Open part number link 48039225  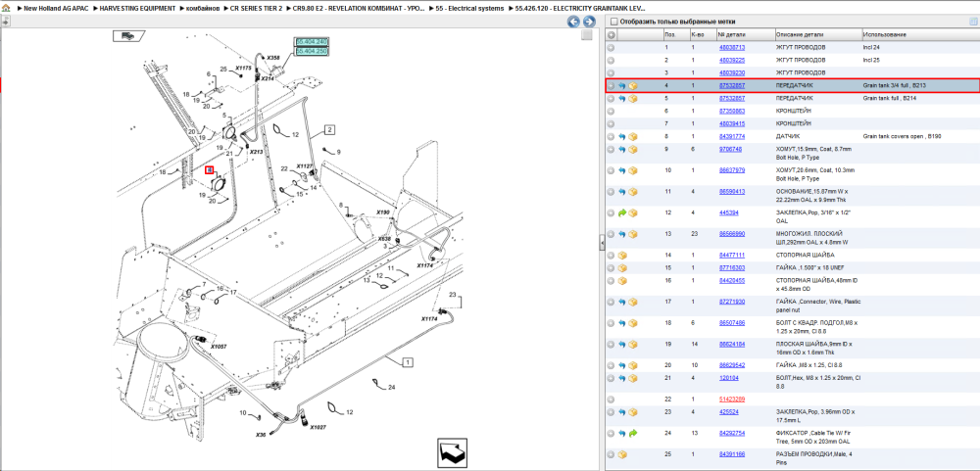point(731,61)
